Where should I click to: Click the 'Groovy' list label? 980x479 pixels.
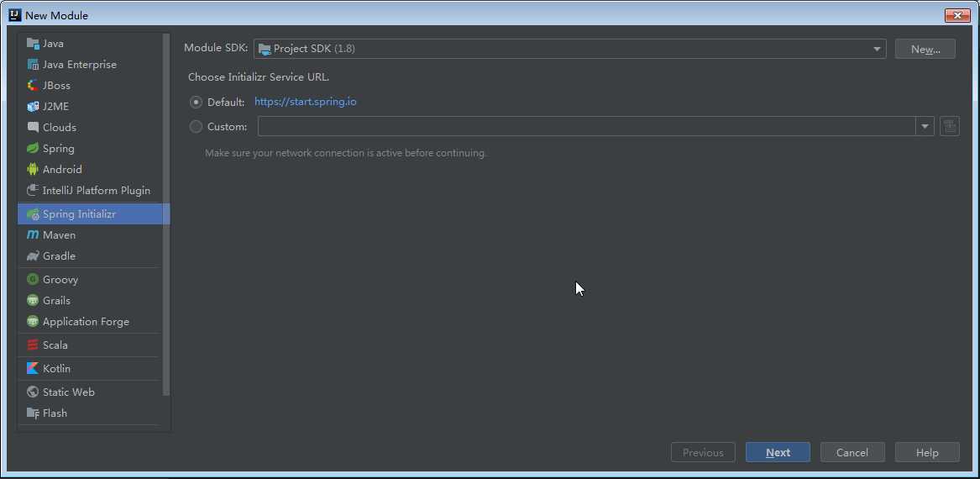(x=60, y=280)
